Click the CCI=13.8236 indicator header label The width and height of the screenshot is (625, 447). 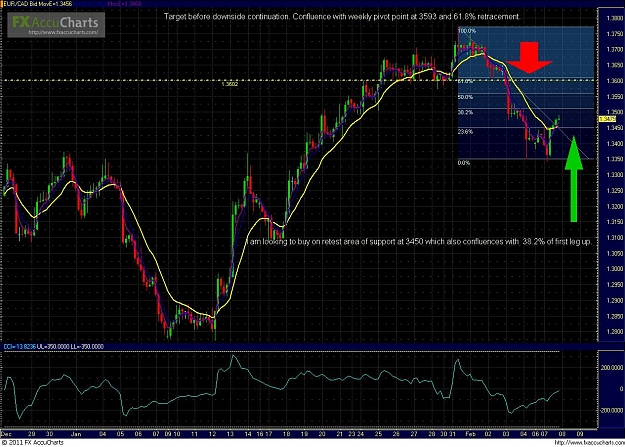tap(20, 347)
